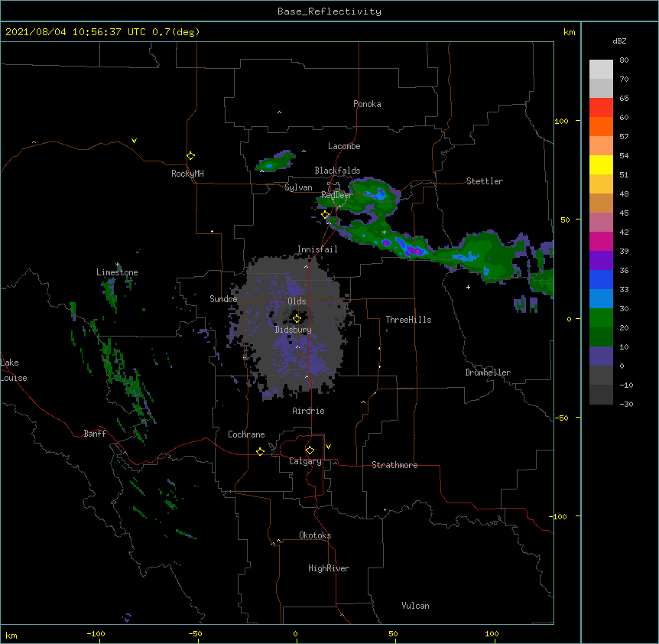The image size is (659, 644).
Task: Click the 0 tick label on the horizontal axis
Action: 295,633
